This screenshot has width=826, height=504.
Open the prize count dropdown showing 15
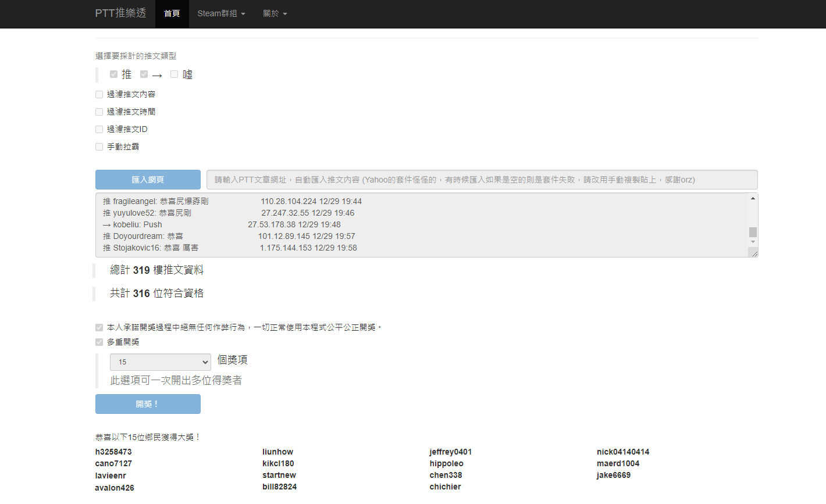pyautogui.click(x=161, y=362)
